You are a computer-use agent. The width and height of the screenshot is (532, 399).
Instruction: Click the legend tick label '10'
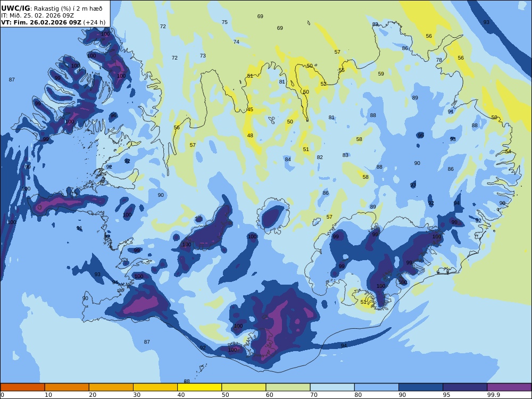(x=48, y=395)
